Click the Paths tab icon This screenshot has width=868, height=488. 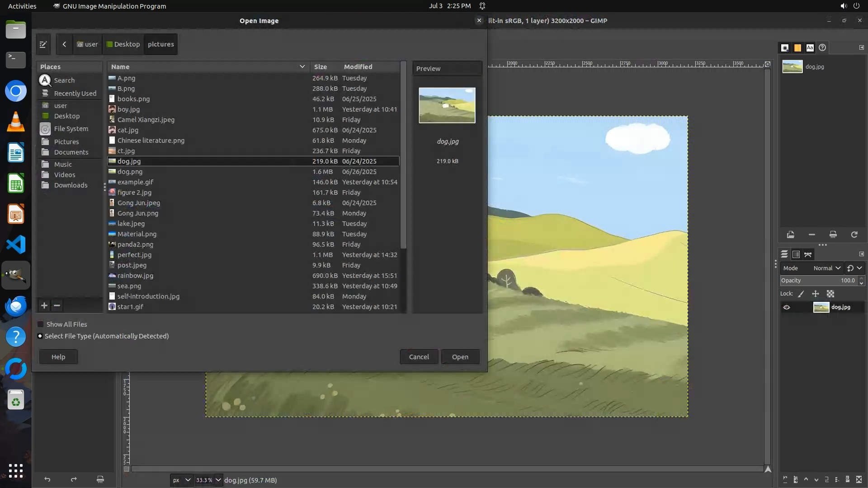(808, 254)
